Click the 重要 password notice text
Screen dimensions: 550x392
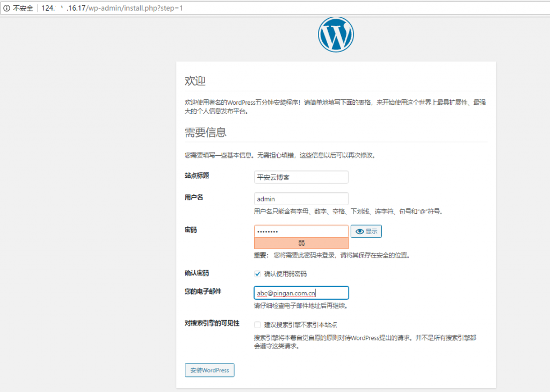click(332, 255)
